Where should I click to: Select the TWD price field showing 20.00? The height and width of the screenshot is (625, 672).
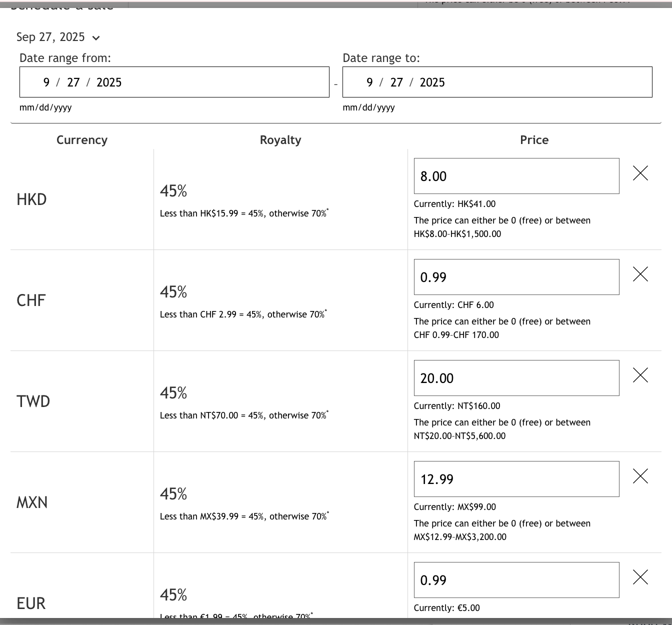516,378
